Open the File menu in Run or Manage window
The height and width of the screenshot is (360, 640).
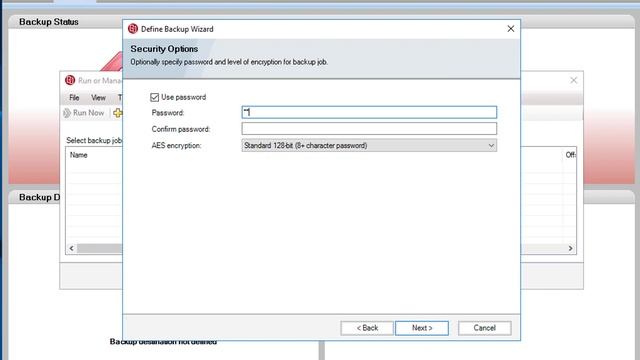(x=74, y=98)
